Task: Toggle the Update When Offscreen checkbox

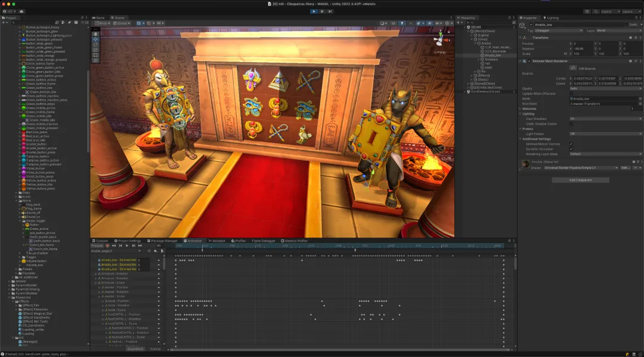Action: pyautogui.click(x=571, y=94)
